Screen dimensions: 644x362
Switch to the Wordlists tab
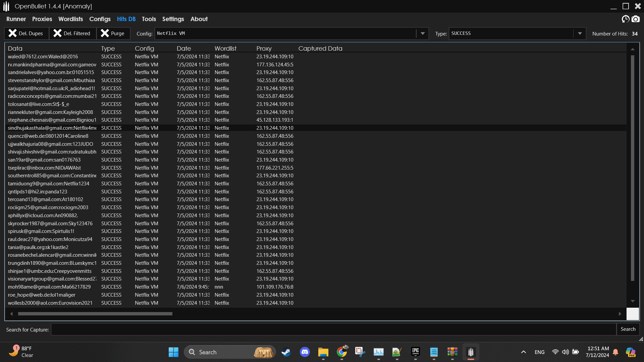[x=70, y=19]
